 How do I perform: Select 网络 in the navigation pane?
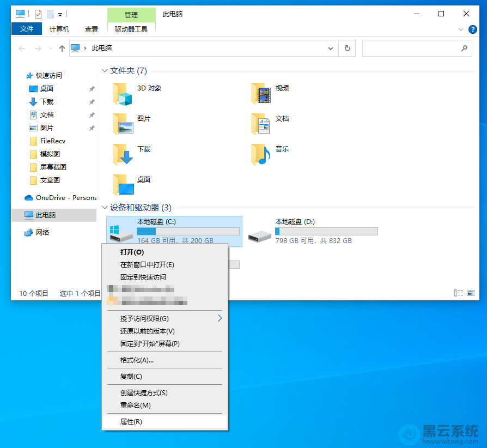click(x=42, y=233)
